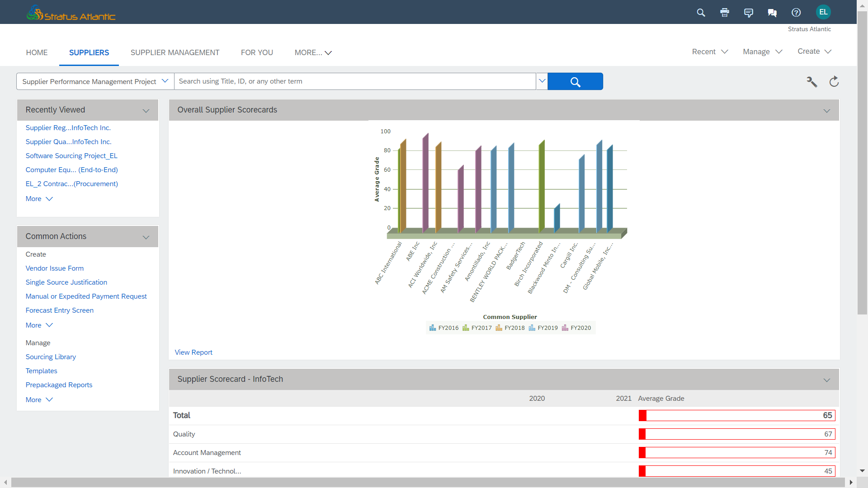This screenshot has width=868, height=488.
Task: Click the refresh dashboard icon
Action: [834, 81]
